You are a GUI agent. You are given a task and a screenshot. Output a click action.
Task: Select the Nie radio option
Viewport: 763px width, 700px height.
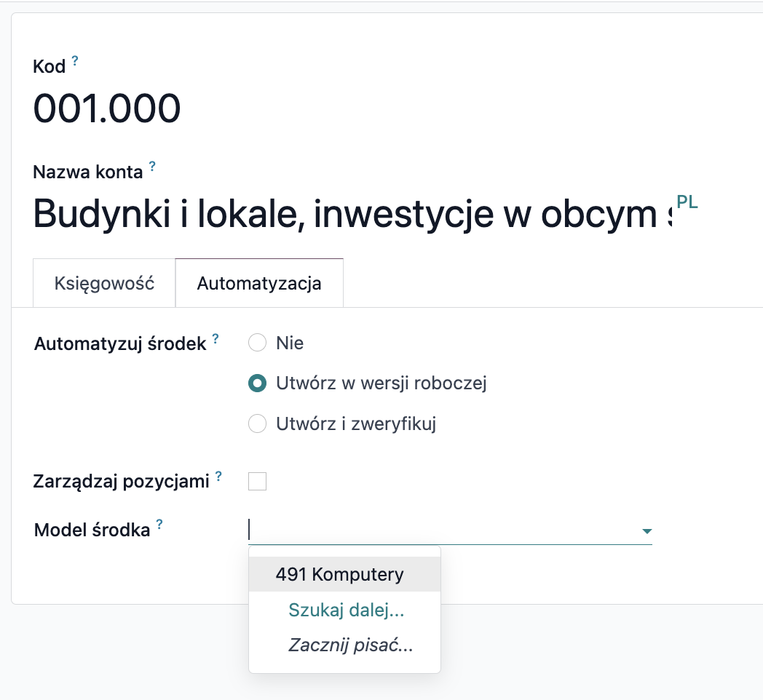(257, 343)
